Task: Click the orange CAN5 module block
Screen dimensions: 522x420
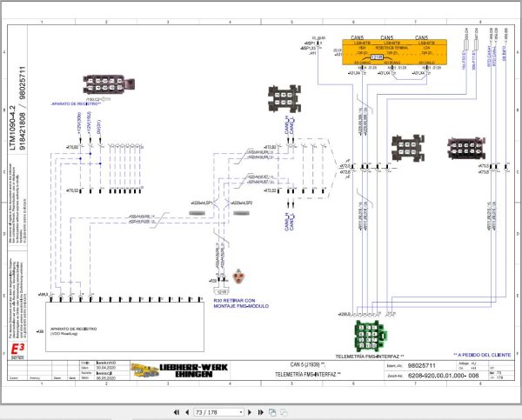Action: point(394,52)
